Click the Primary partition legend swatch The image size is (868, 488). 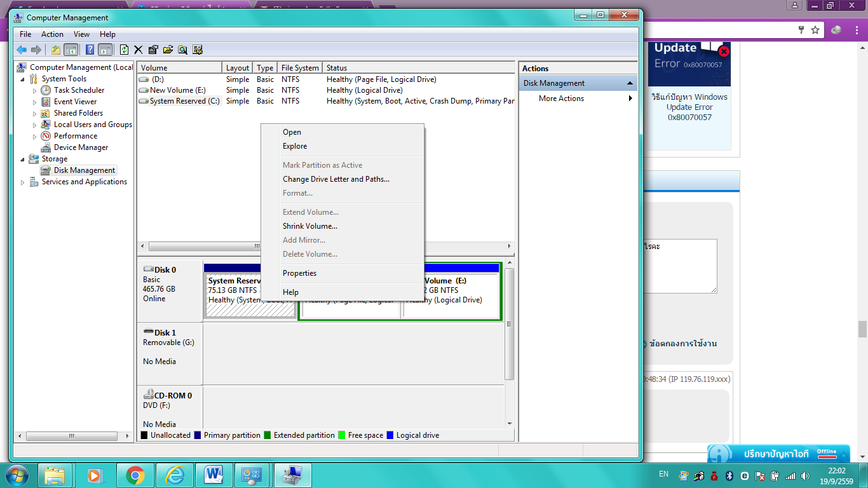click(x=198, y=435)
